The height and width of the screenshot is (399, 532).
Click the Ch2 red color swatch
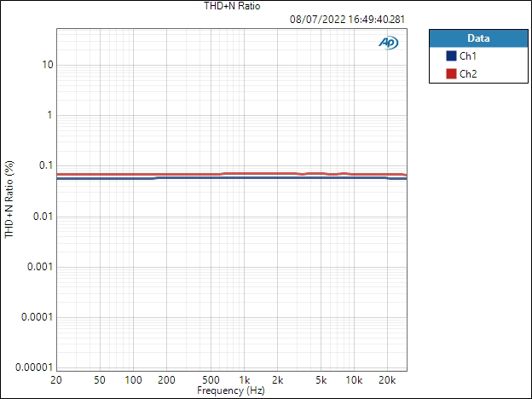coord(451,73)
